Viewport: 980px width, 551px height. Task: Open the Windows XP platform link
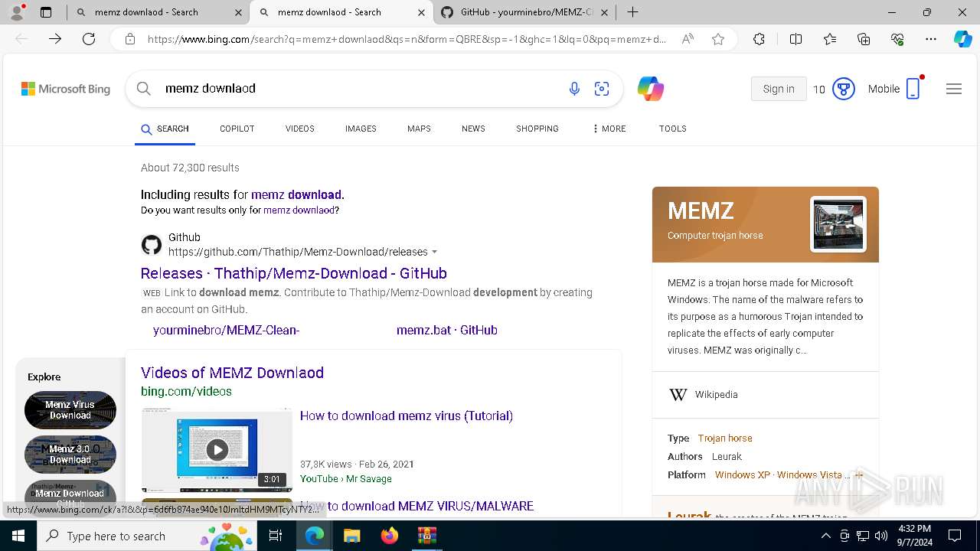click(x=743, y=475)
